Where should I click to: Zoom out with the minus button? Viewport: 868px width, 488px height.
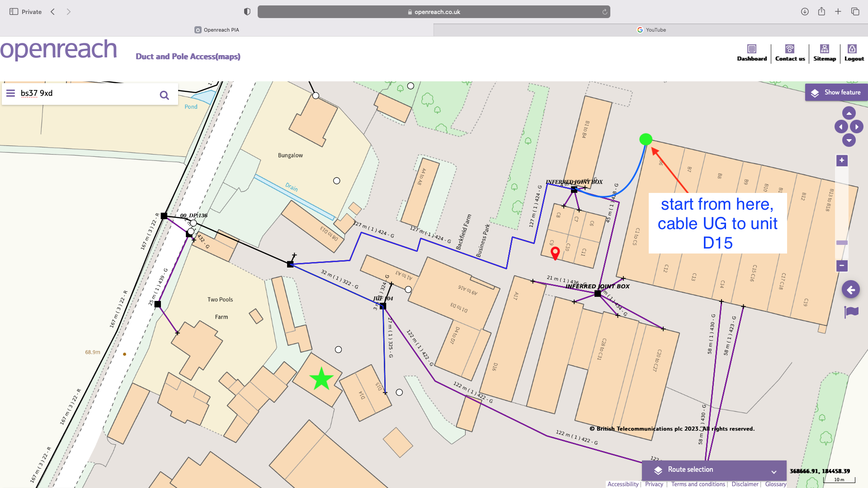842,266
